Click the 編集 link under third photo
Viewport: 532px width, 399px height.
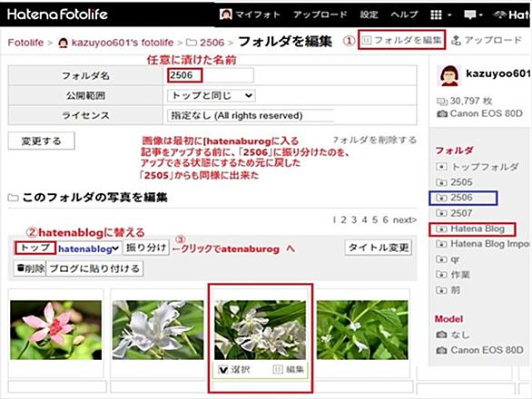pyautogui.click(x=294, y=369)
